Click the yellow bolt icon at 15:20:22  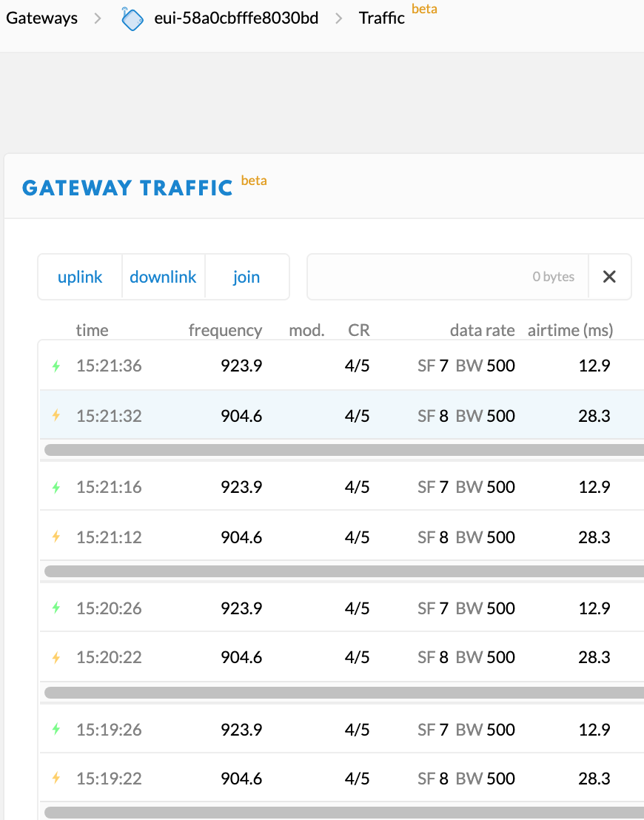point(56,657)
